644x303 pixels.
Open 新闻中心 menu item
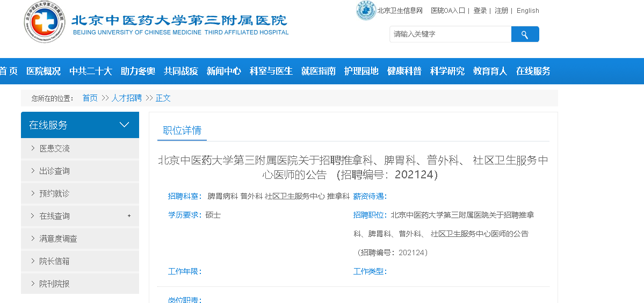[x=224, y=71]
